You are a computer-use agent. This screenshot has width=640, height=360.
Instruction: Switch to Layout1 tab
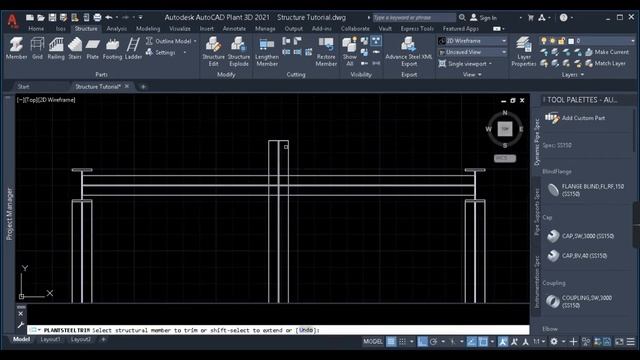(51, 340)
